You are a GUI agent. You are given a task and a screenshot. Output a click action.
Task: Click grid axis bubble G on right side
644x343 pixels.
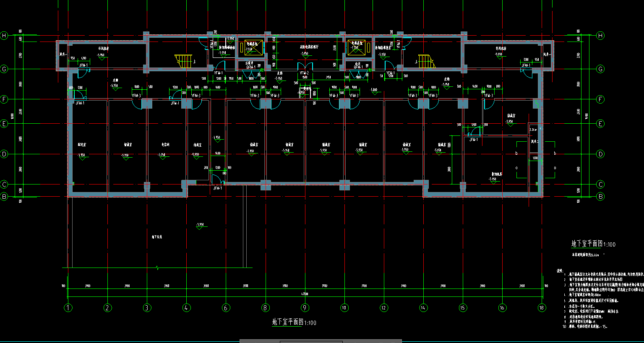[600, 69]
